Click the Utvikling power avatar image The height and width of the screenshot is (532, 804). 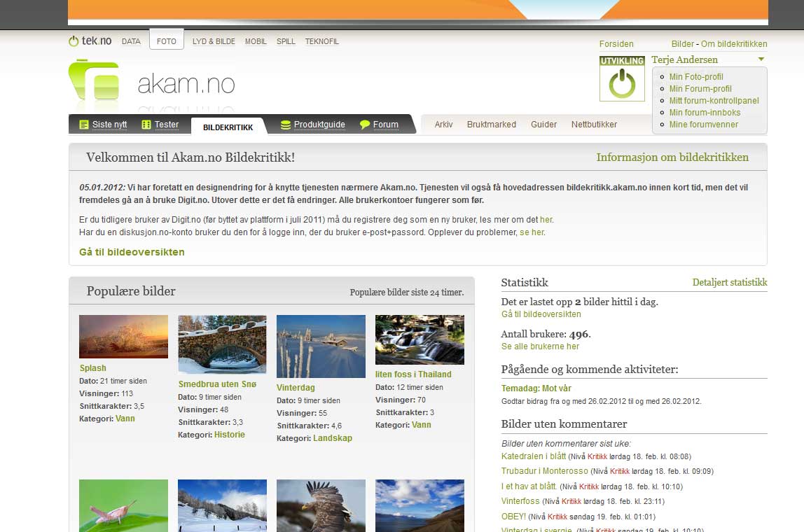click(622, 78)
